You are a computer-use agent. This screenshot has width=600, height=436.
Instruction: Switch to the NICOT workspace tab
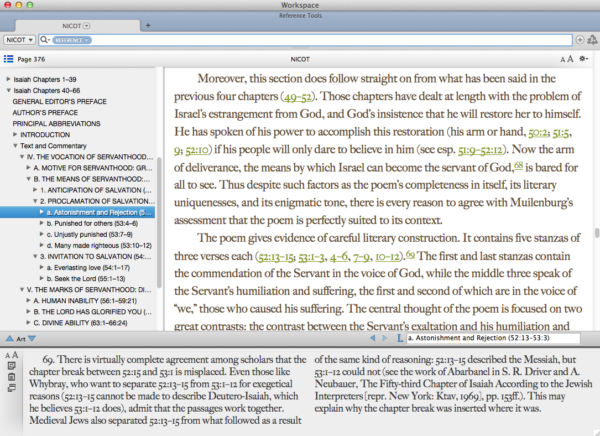coord(77,26)
